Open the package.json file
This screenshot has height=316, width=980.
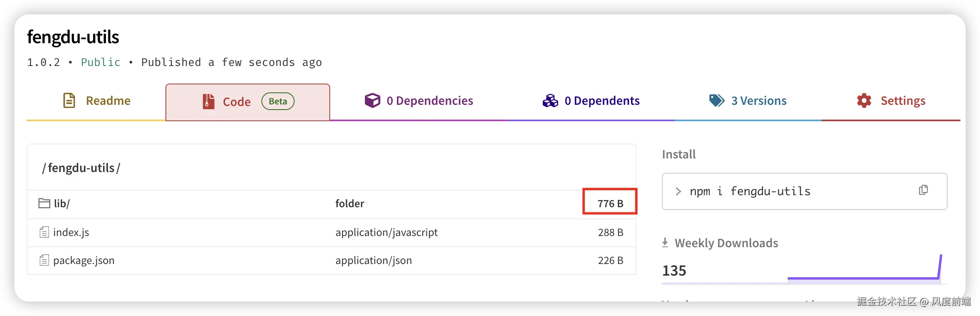pyautogui.click(x=84, y=260)
